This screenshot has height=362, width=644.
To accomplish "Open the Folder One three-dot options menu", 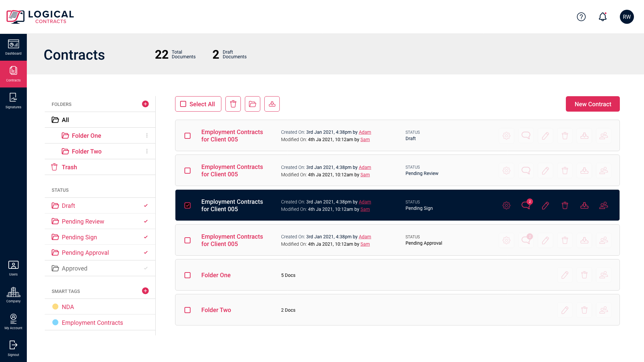I will [x=147, y=135].
